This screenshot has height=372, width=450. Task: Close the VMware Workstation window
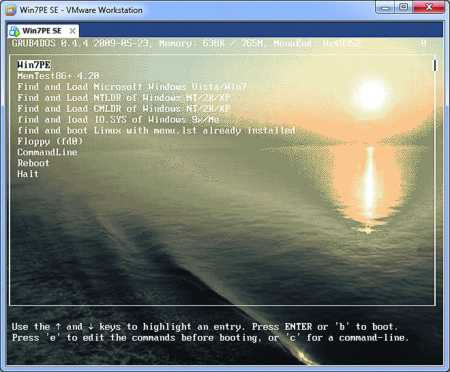(429, 7)
